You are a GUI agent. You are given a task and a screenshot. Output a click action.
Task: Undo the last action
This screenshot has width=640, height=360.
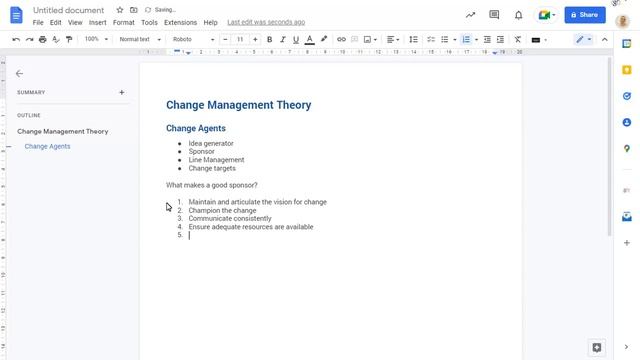16,40
